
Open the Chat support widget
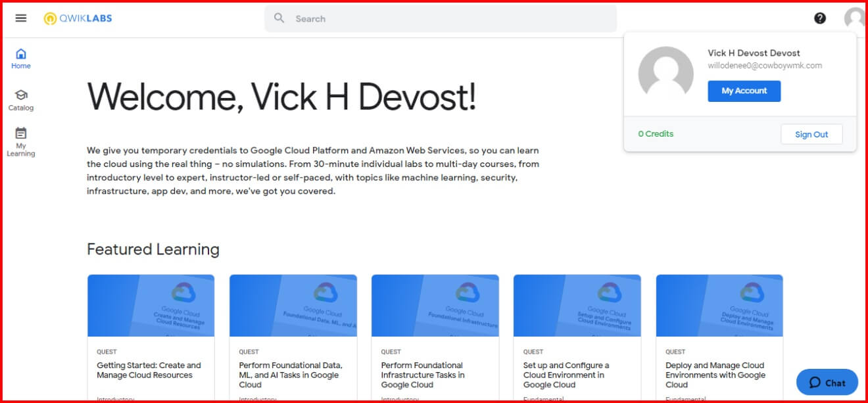[x=827, y=383]
